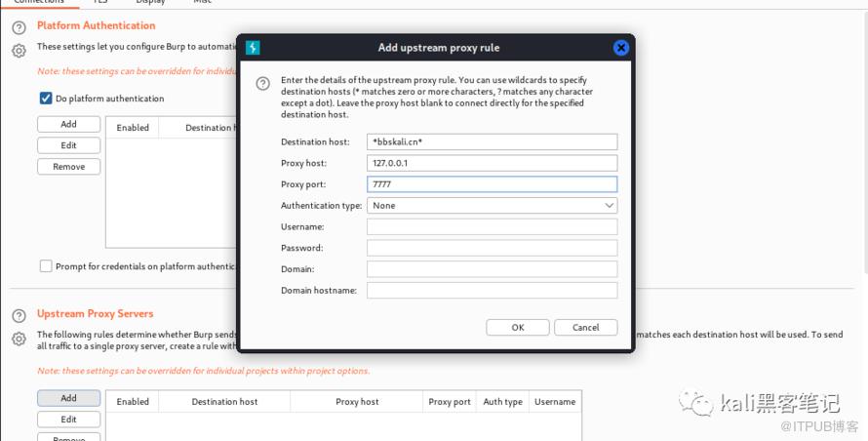
Task: Click the Domain hostname field
Action: pyautogui.click(x=493, y=291)
